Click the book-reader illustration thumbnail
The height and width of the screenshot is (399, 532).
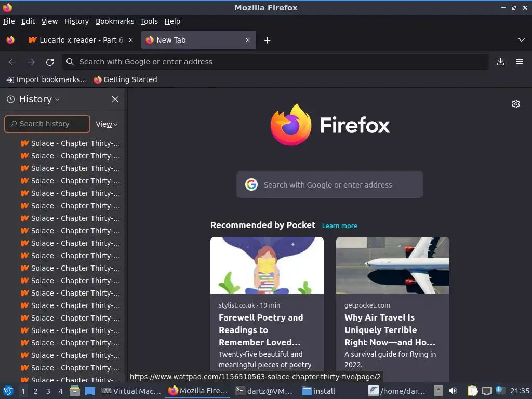click(x=267, y=265)
